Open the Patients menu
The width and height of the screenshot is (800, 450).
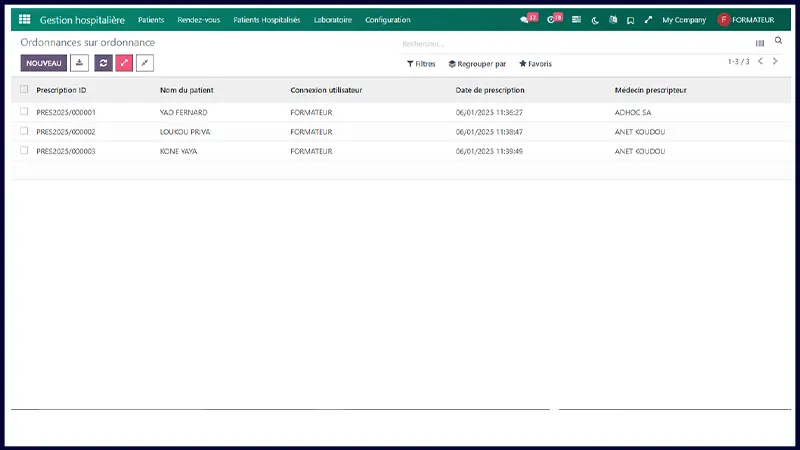151,20
